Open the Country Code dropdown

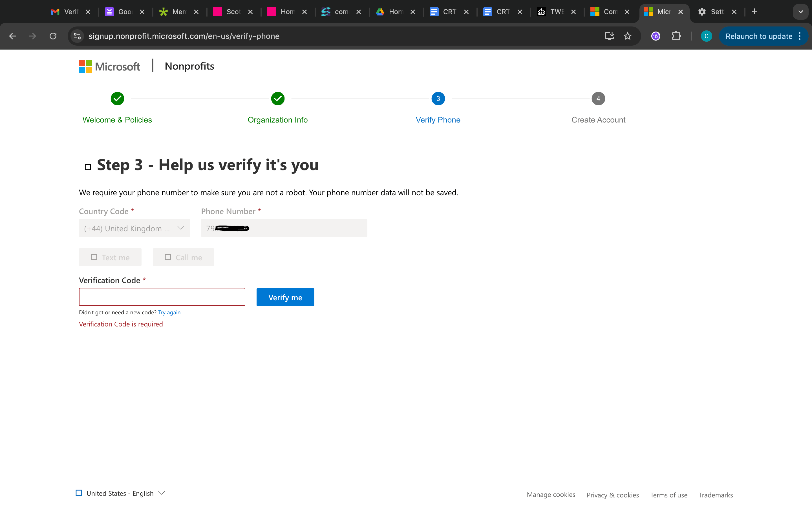134,228
